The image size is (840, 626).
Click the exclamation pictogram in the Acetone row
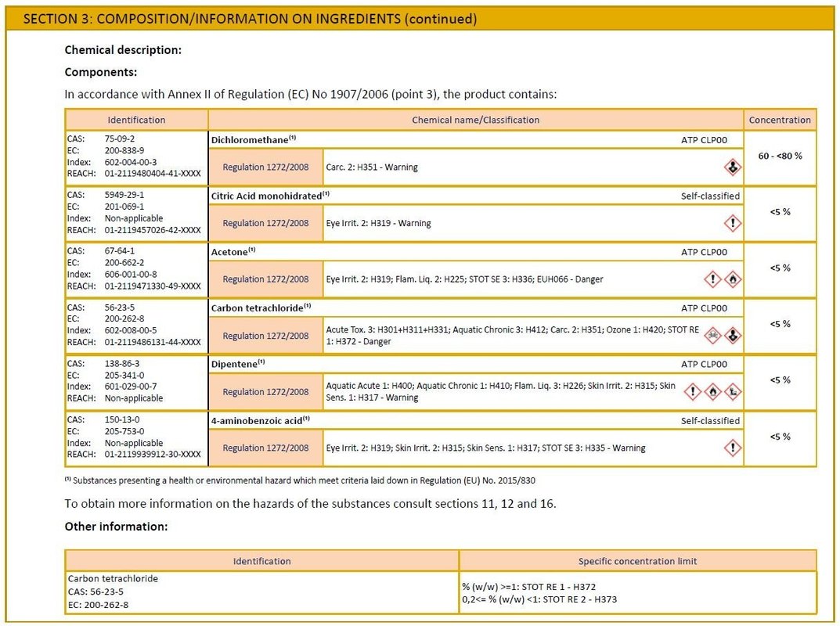[x=712, y=279]
